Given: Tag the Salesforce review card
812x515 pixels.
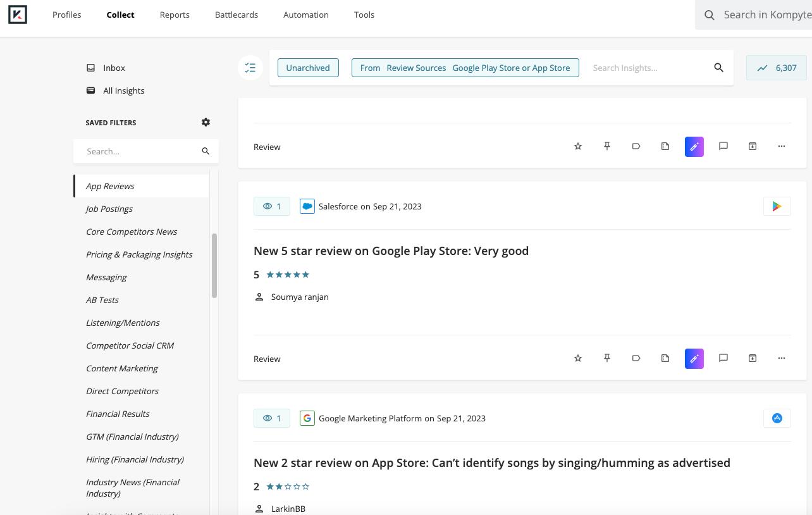Looking at the screenshot, I should [636, 358].
